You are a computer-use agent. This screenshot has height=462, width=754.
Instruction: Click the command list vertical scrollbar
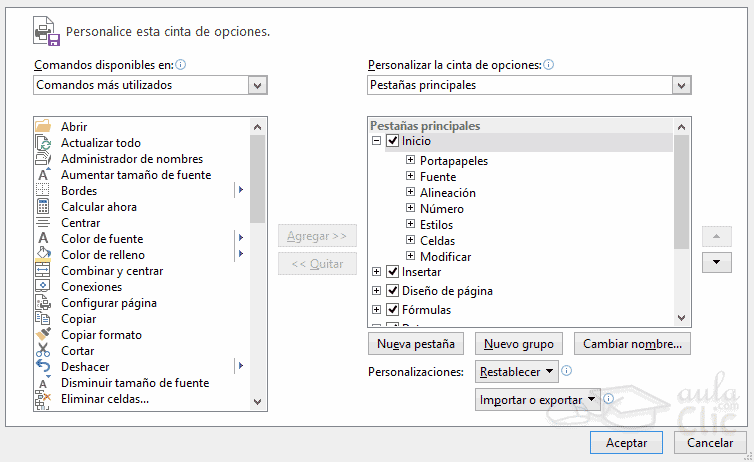tap(258, 300)
